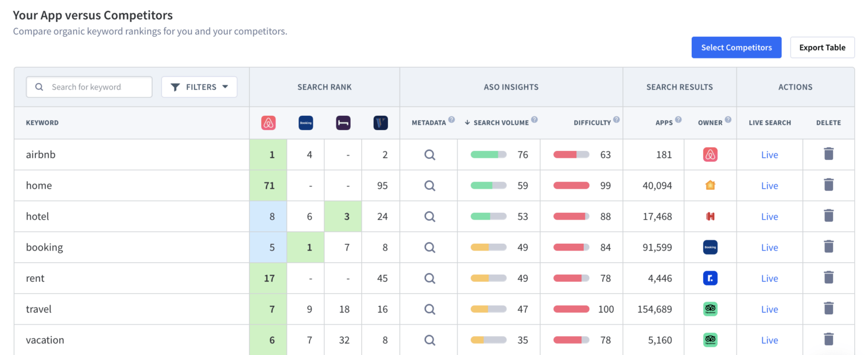Screen dimensions: 868x355
Task: Open the Filters dropdown
Action: point(199,87)
